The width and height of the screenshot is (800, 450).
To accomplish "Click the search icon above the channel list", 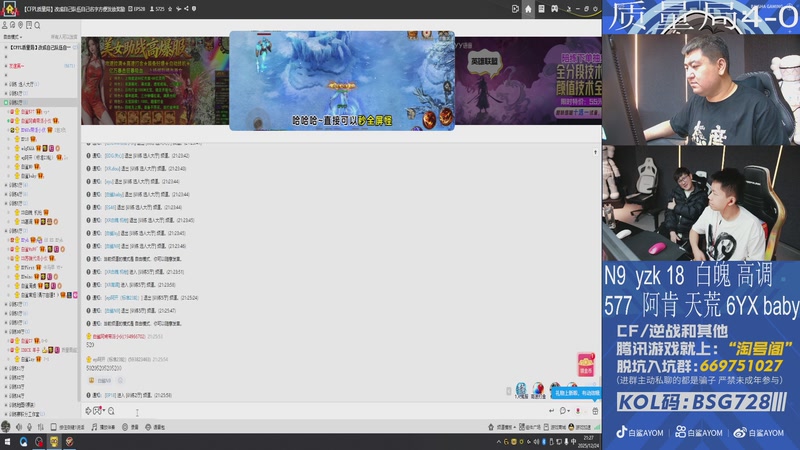I will coord(37,25).
